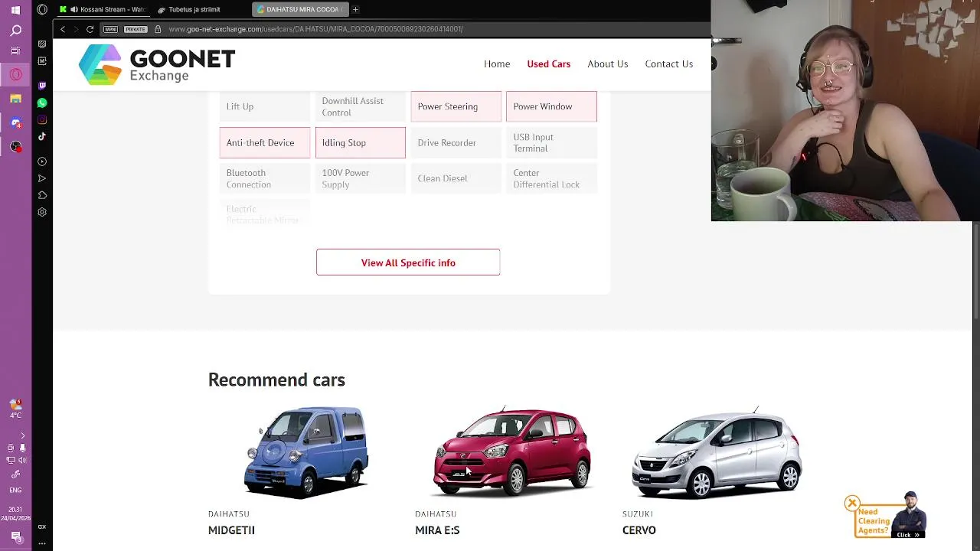The image size is (980, 551).
Task: Open the Contact Us nav link
Action: coord(668,64)
